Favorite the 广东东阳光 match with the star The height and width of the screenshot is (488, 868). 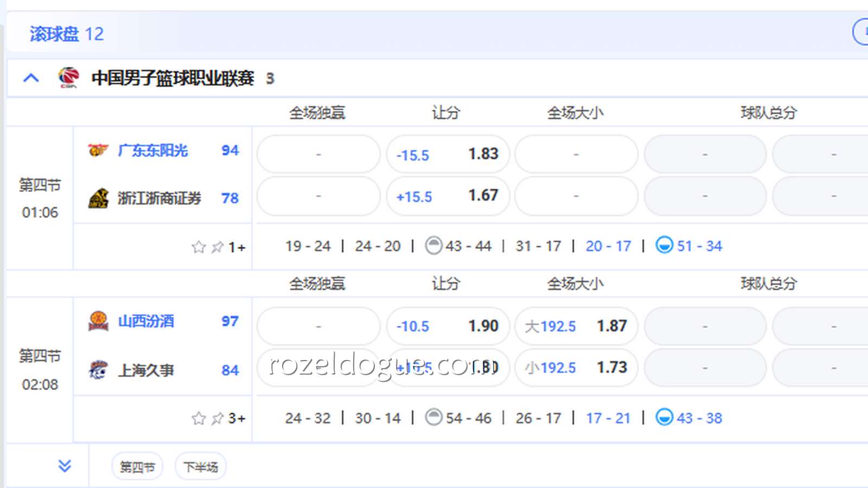coord(199,247)
